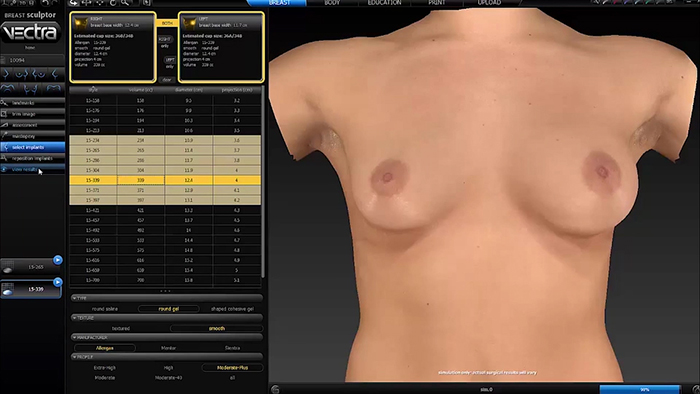
Task: Click the rotate tool in top toolbar
Action: click(x=112, y=3)
